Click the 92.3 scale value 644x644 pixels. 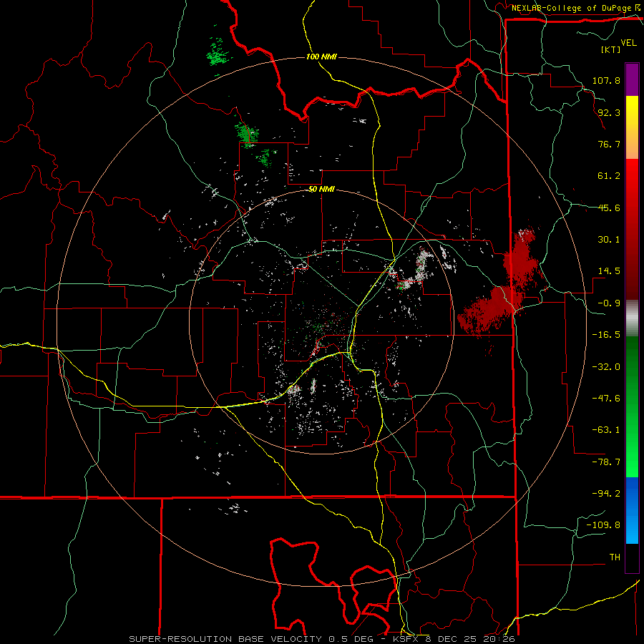pos(609,112)
